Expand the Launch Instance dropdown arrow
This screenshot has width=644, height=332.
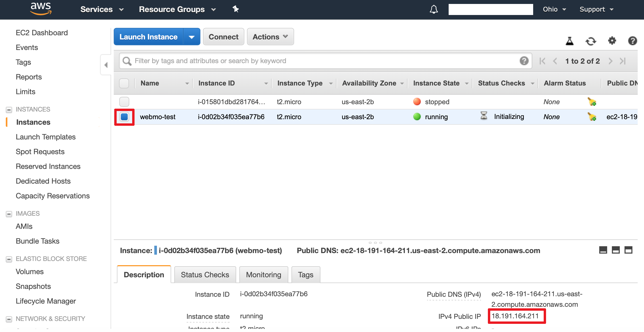[x=192, y=37]
